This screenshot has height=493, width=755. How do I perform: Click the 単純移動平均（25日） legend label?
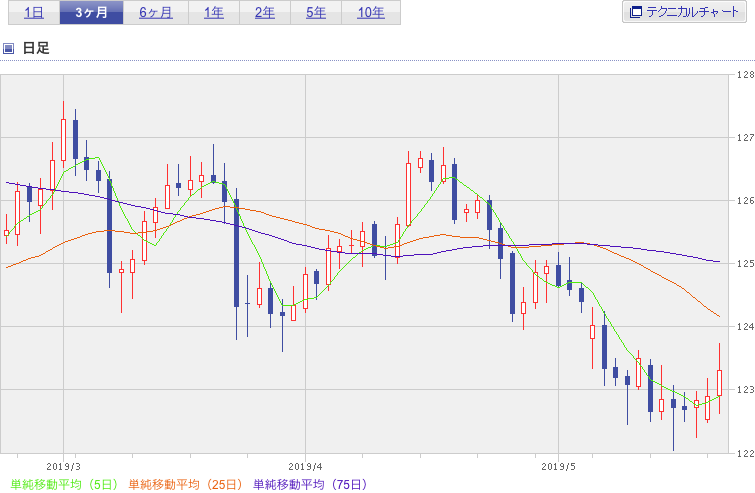tap(185, 484)
